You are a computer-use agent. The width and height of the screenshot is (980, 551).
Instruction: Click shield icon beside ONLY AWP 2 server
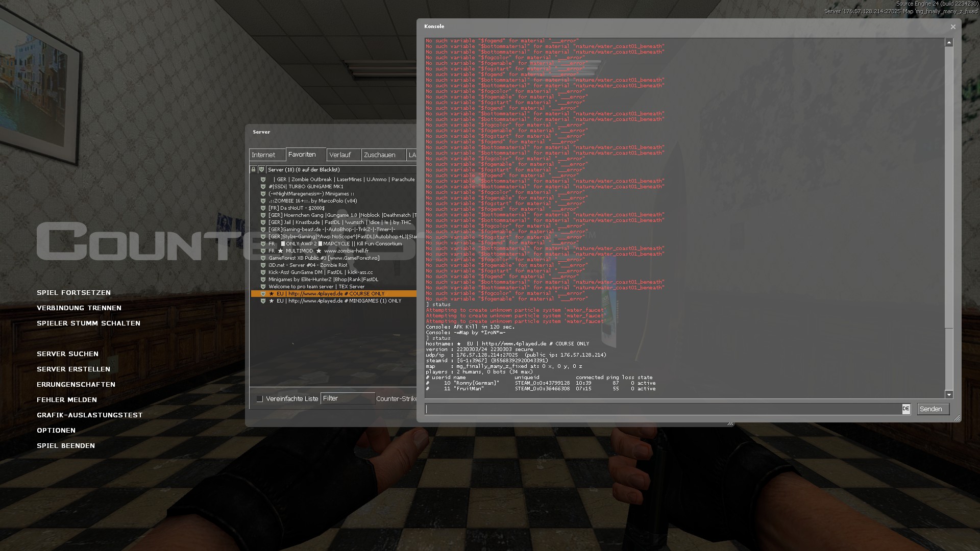pos(263,244)
